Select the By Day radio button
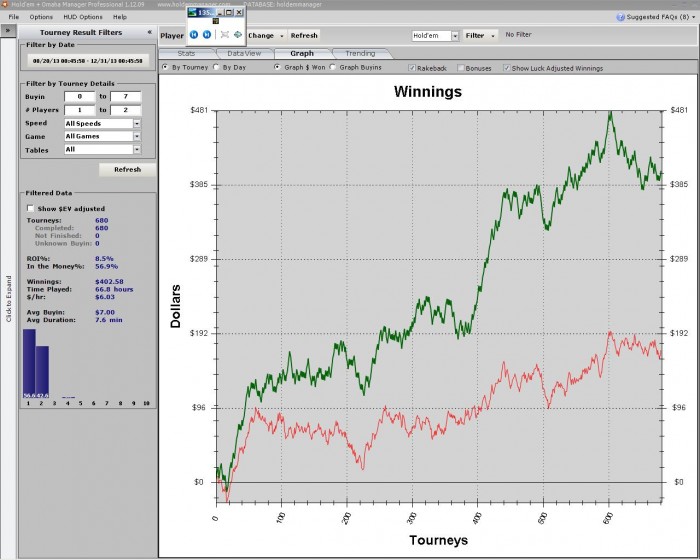Viewport: 700px width, 560px height. [216, 67]
